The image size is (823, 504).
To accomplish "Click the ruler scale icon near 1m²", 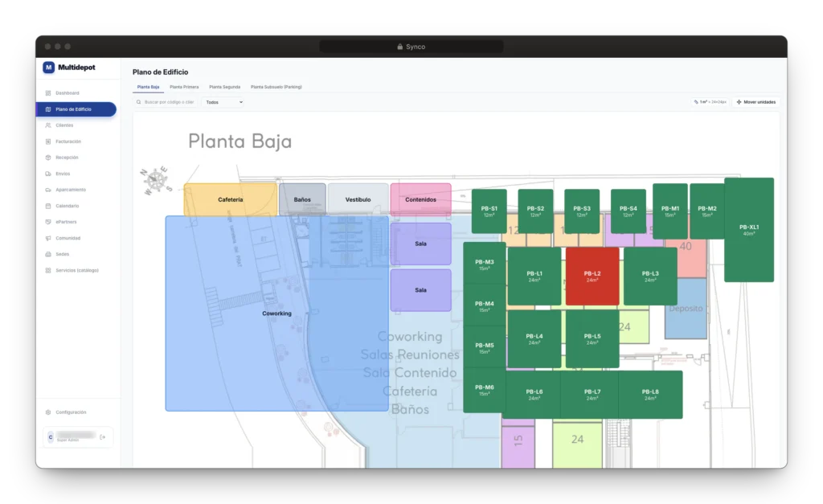I will 696,102.
